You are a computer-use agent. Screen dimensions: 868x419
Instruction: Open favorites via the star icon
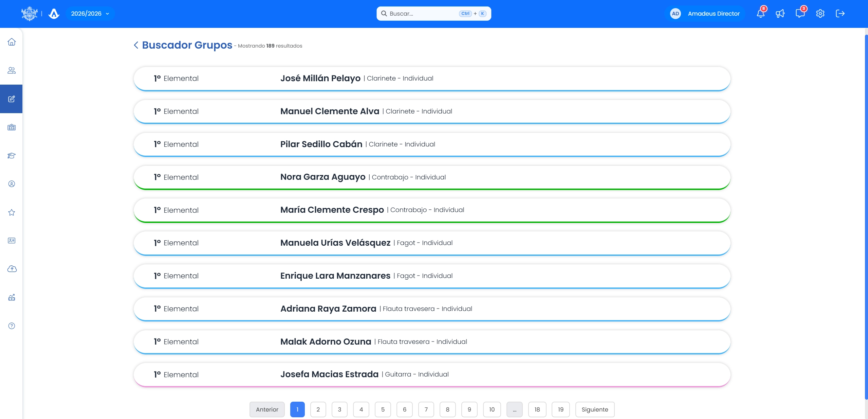click(x=11, y=212)
